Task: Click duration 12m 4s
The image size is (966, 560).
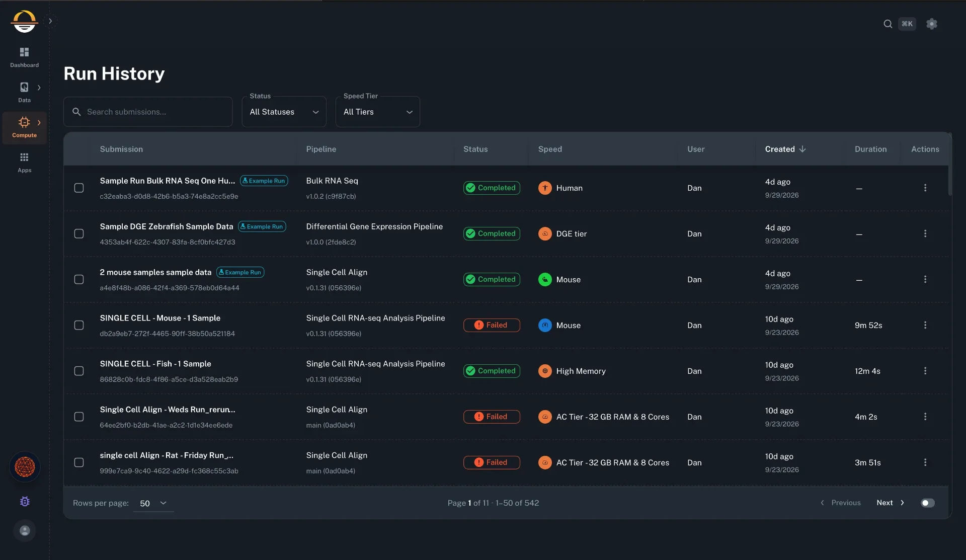Action: tap(867, 371)
